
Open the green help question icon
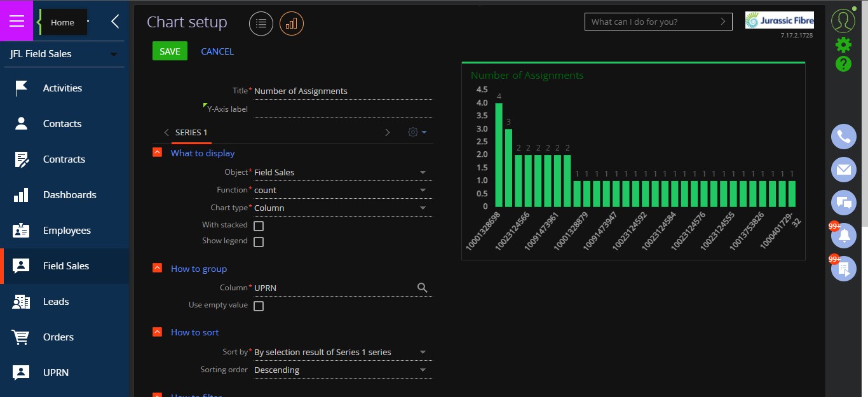coord(843,64)
